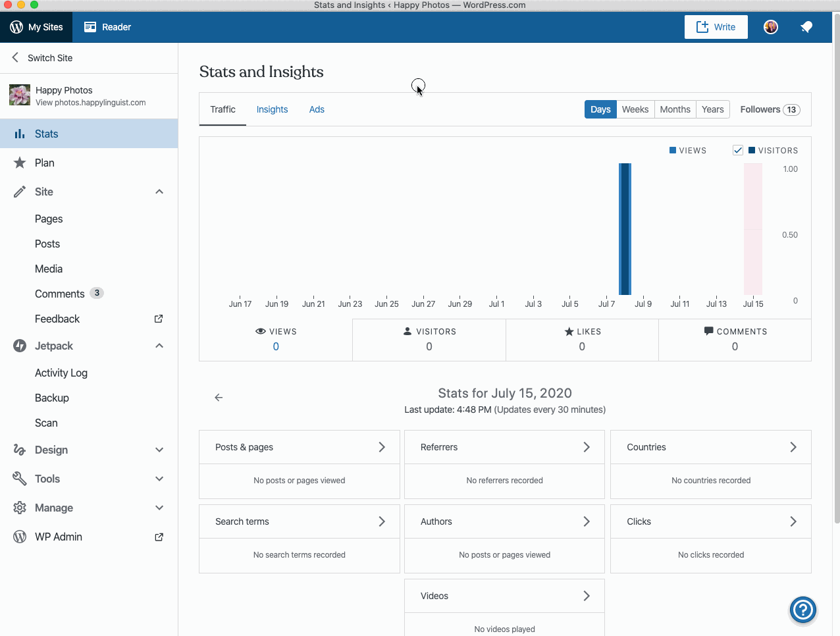Go to previous day with left arrow
The height and width of the screenshot is (636, 840).
pyautogui.click(x=219, y=398)
